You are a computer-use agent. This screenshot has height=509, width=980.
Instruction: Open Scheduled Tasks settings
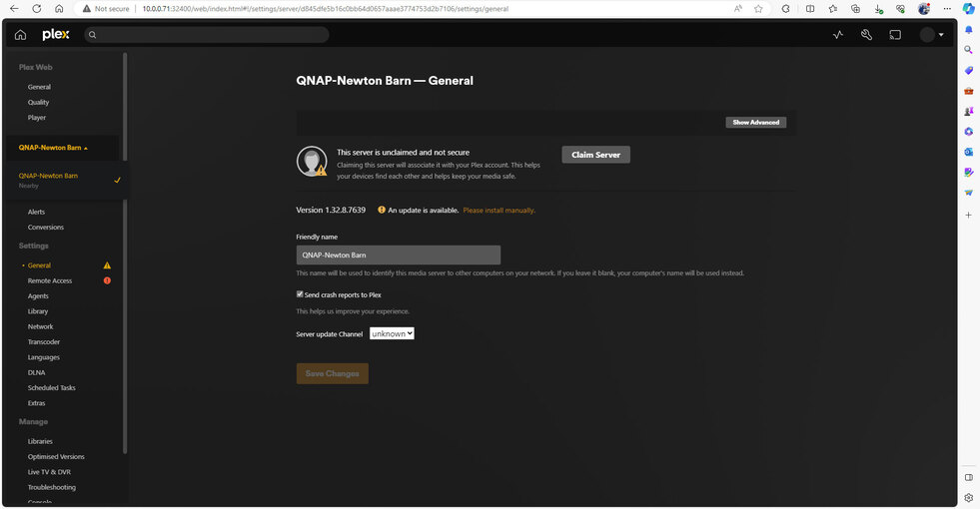point(51,388)
